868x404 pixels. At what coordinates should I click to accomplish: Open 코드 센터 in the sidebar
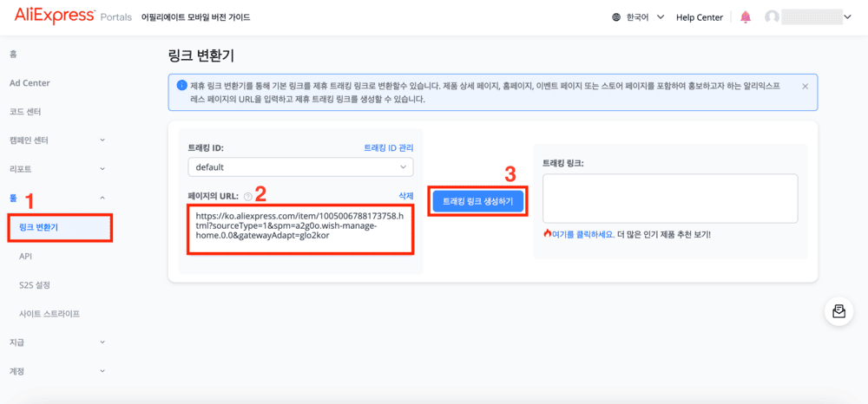point(25,112)
